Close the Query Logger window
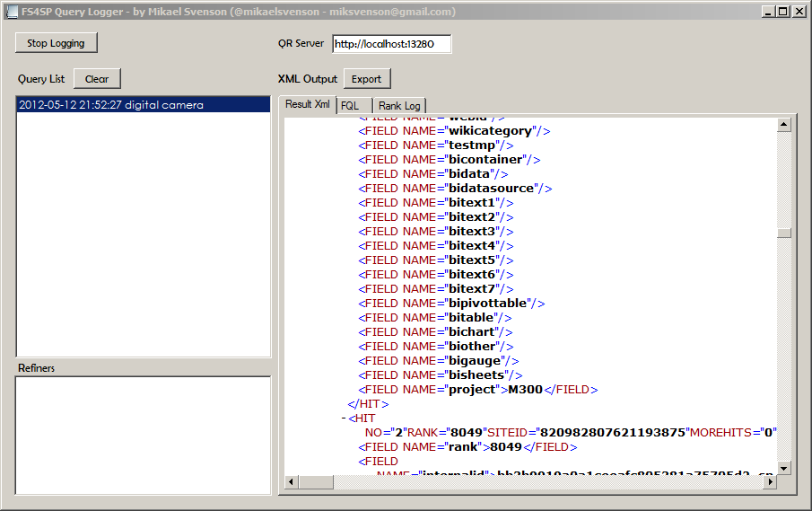812x511 pixels. (x=799, y=12)
